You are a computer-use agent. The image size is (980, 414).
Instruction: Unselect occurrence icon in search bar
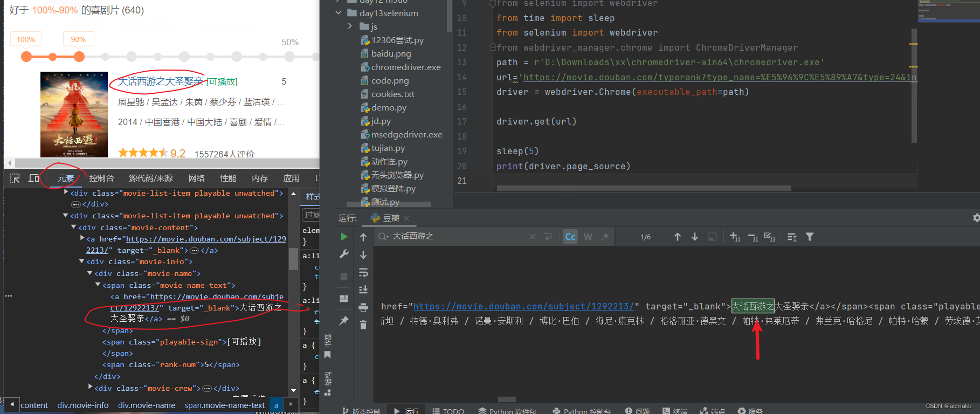coord(753,237)
